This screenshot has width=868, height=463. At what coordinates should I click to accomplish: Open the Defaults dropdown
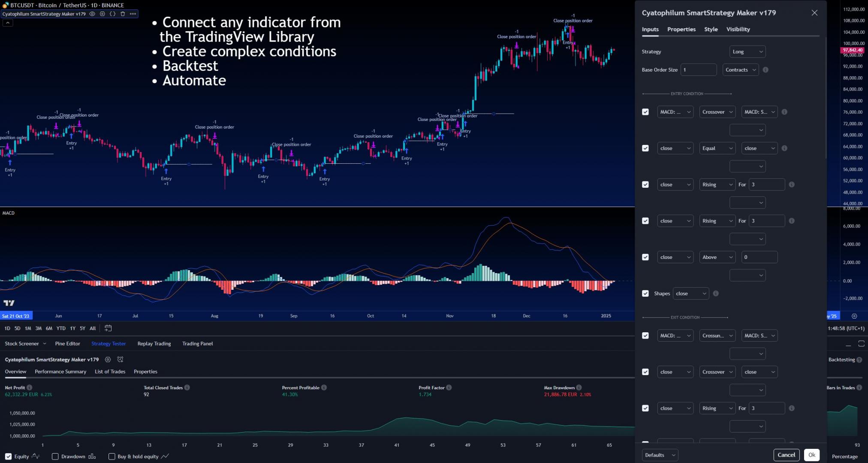pyautogui.click(x=660, y=455)
